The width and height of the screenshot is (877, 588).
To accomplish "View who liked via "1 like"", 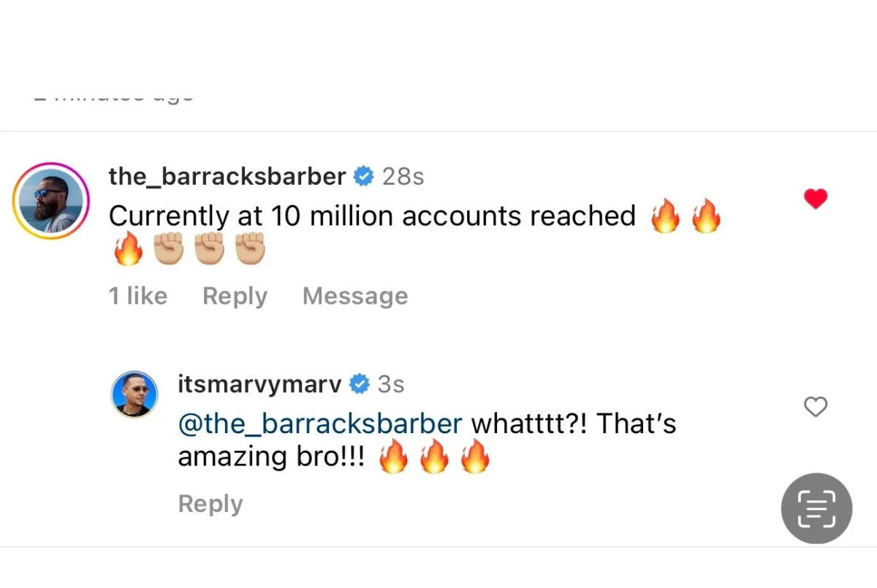I will [138, 296].
